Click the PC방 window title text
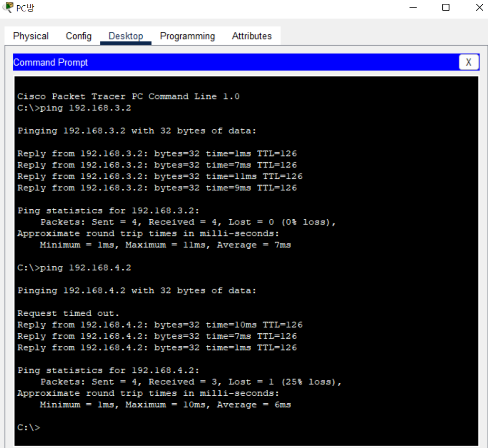Image resolution: width=488 pixels, height=448 pixels. 25,8
